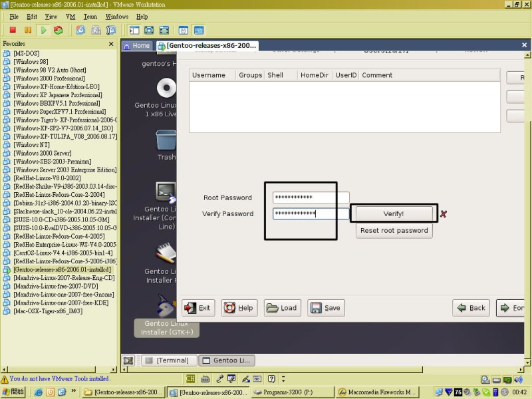Toggle the Favorites sidebar toolbar icon
The width and height of the screenshot is (532, 399).
[134, 30]
